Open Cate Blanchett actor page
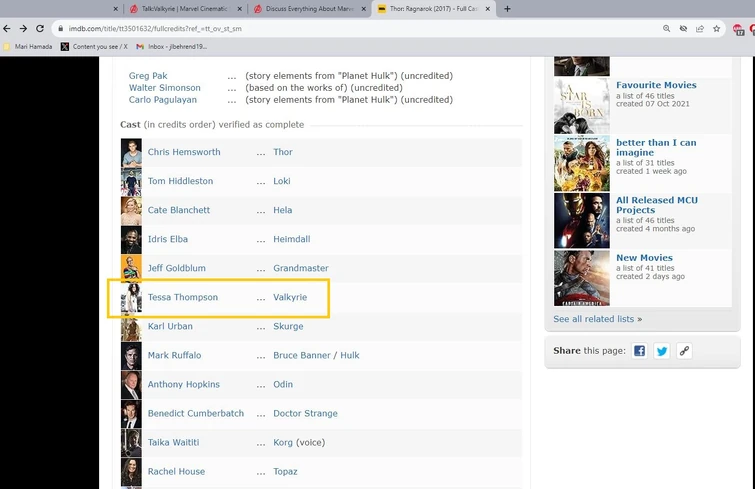 (x=179, y=210)
